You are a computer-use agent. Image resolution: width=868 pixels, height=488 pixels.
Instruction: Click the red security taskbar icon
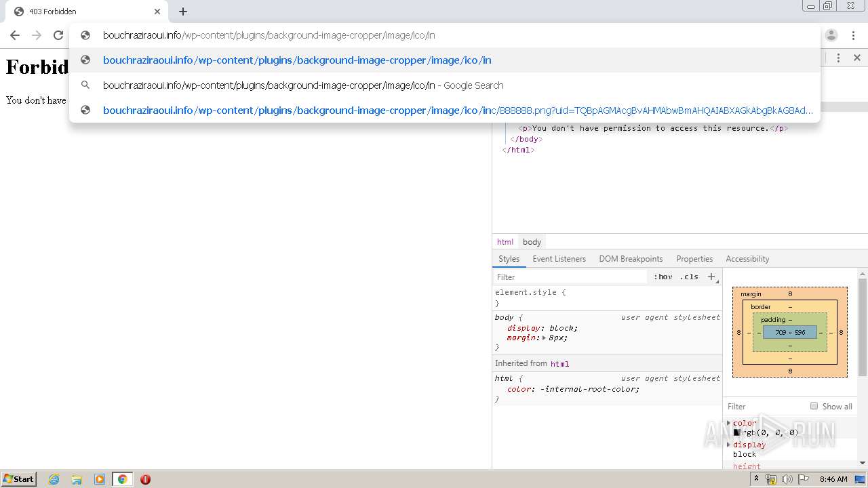145,479
